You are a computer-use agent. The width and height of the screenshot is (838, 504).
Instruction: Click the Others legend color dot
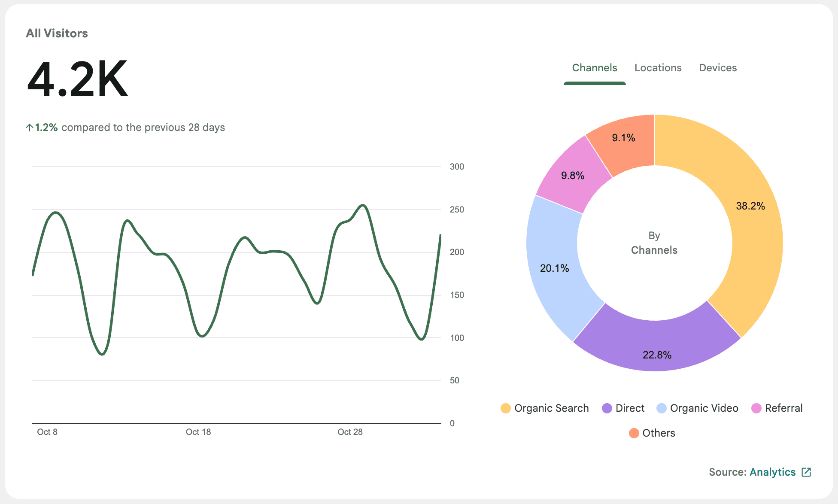click(634, 433)
